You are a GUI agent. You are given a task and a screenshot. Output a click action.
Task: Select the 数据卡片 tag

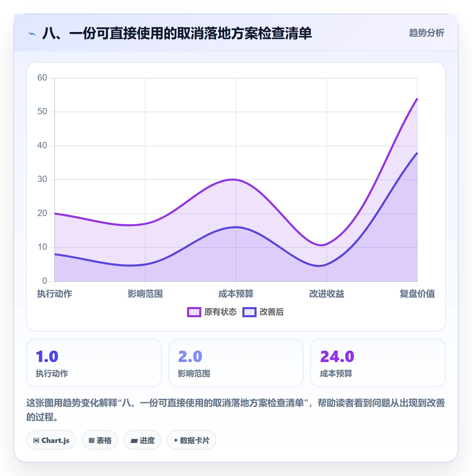coord(191,440)
